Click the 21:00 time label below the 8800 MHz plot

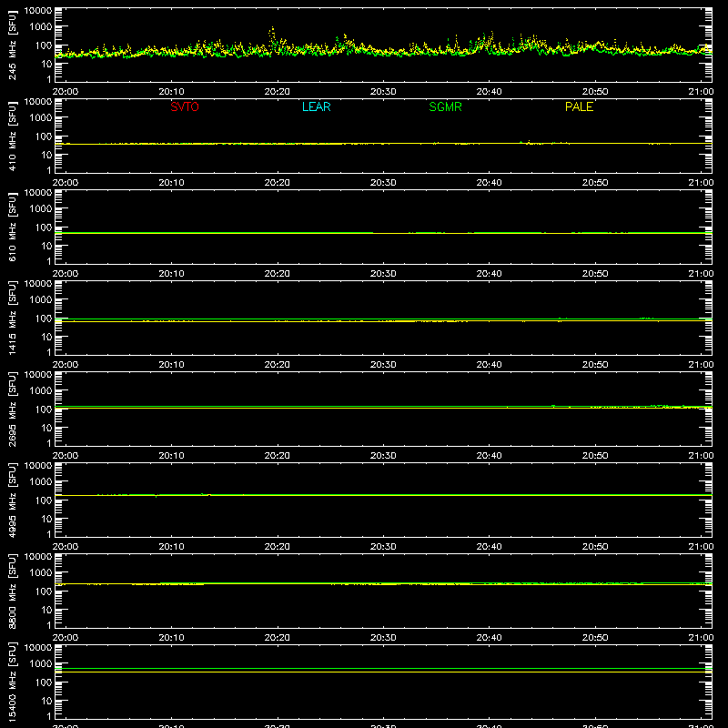pyautogui.click(x=701, y=638)
